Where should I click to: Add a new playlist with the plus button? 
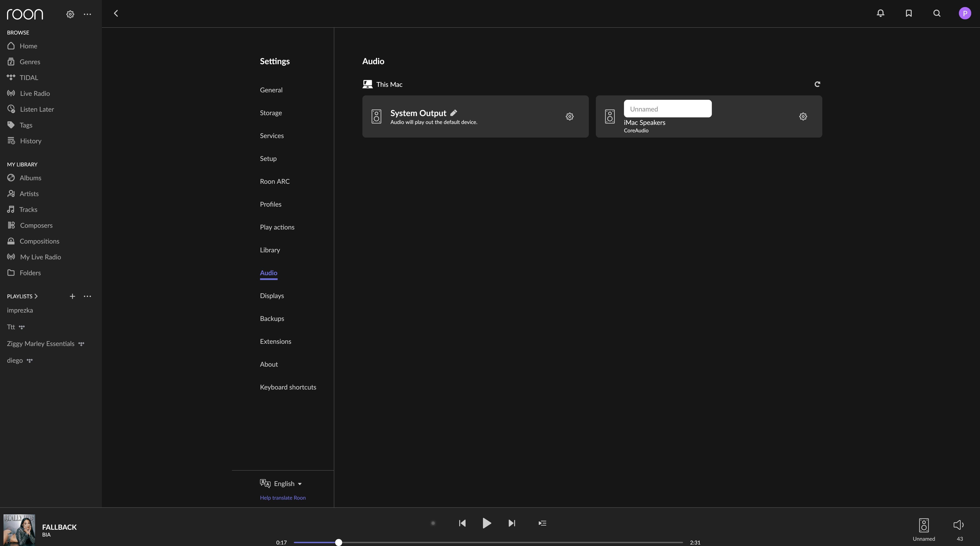point(72,296)
